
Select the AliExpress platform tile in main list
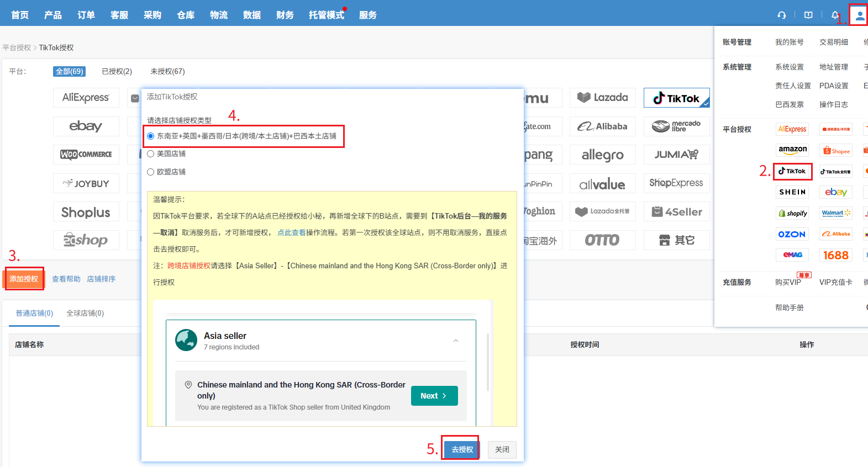pos(86,98)
